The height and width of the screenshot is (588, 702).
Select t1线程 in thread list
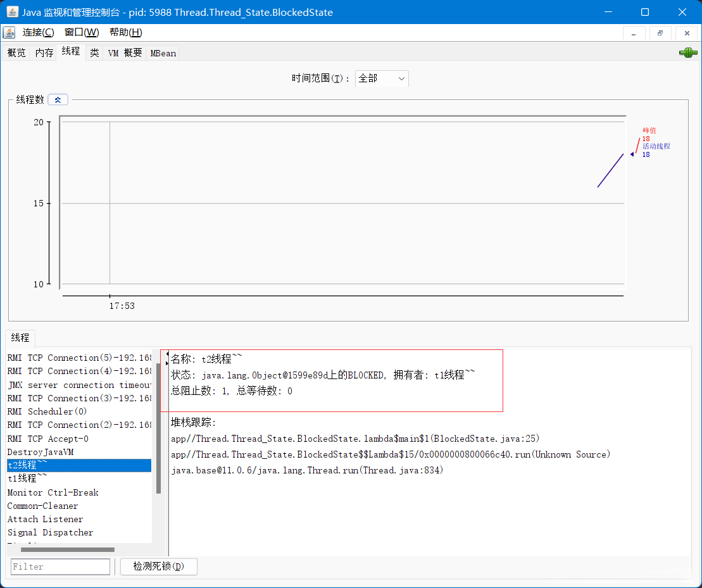pyautogui.click(x=27, y=479)
